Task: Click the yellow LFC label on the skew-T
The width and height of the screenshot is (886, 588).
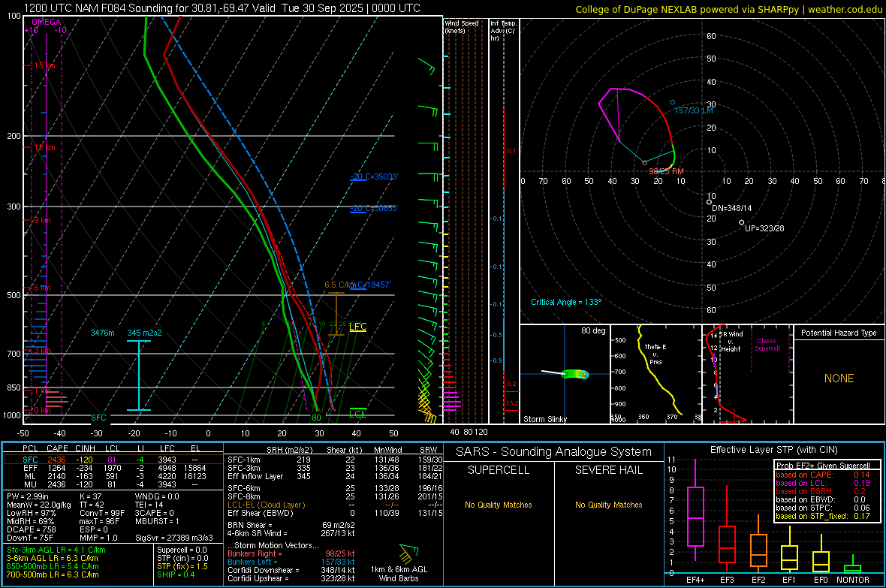Action: [x=357, y=326]
